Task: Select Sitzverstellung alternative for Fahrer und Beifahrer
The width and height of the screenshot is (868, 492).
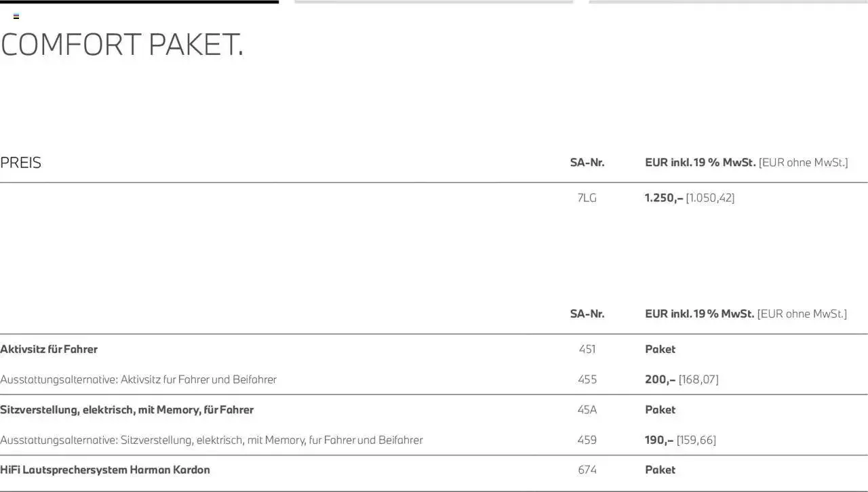Action: point(212,440)
